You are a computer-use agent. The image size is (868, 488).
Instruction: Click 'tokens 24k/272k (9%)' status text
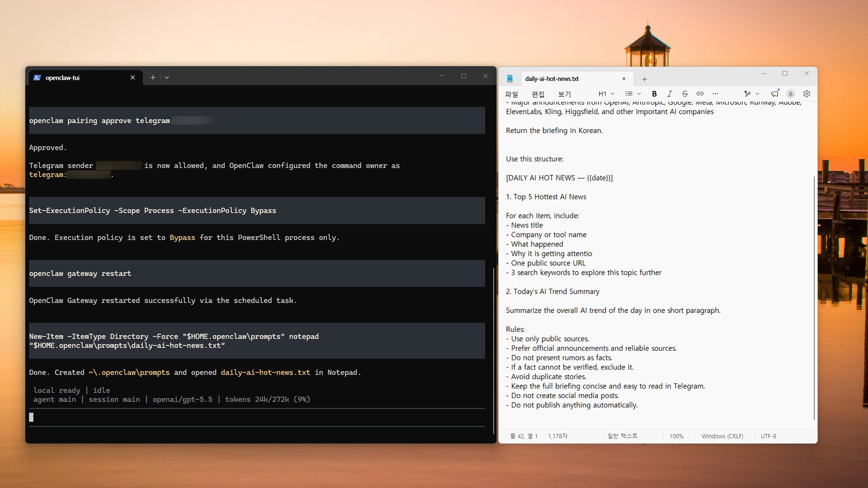click(x=268, y=399)
